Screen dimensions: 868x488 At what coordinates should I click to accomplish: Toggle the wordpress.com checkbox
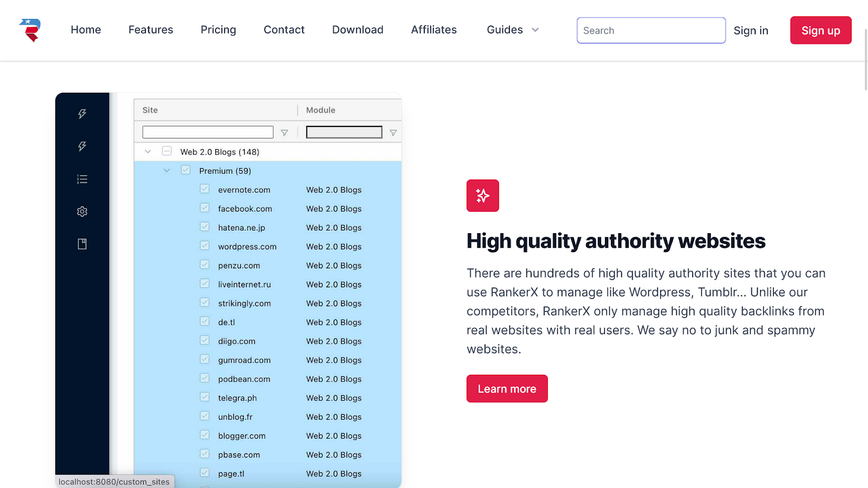[x=205, y=246]
